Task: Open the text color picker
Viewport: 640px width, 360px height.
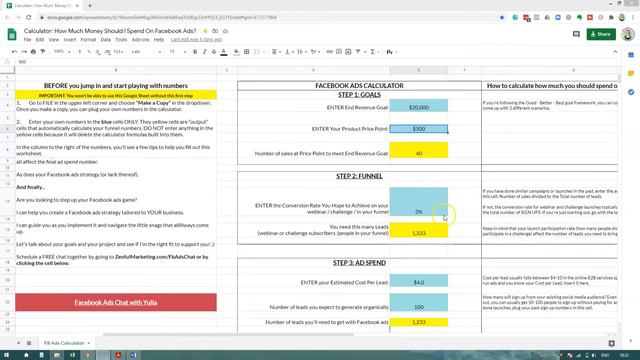Action: coord(224,52)
